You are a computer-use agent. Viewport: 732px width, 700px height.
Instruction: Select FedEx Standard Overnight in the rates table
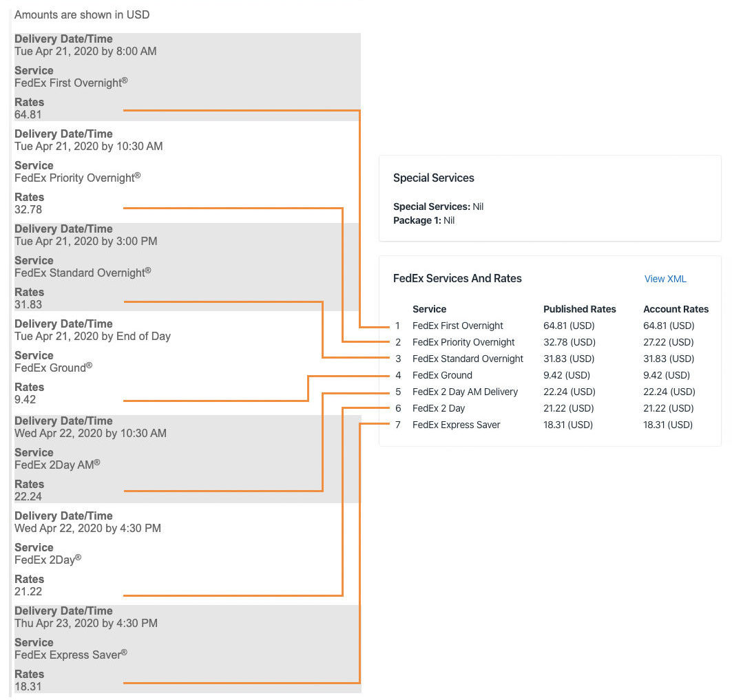[x=468, y=359]
